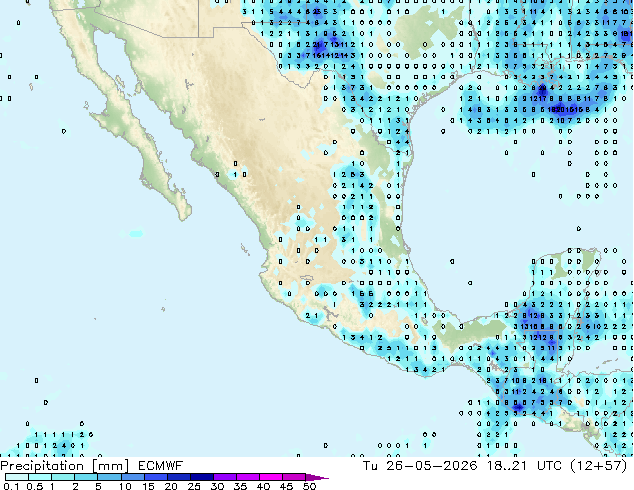Image resolution: width=634 pixels, height=490 pixels.
Task: Click the legend value '0.5'
Action: [35, 486]
